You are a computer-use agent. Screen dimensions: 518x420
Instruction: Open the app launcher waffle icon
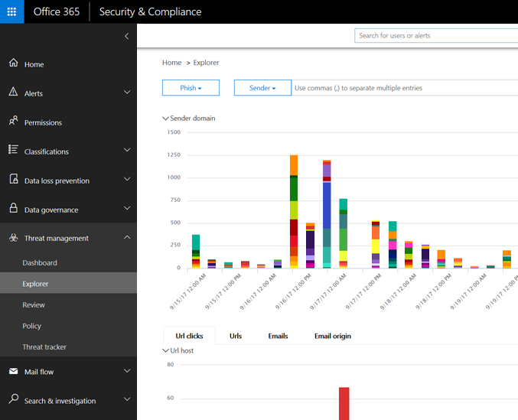(x=12, y=11)
